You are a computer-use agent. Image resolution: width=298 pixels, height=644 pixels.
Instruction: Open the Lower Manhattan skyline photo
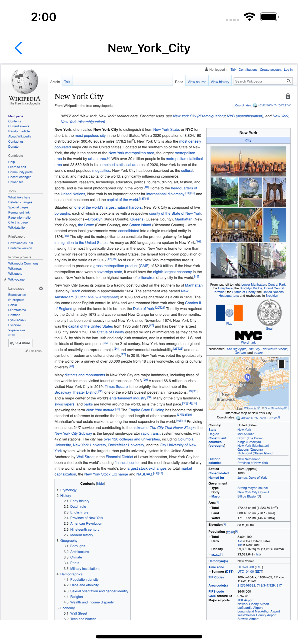tap(248, 161)
